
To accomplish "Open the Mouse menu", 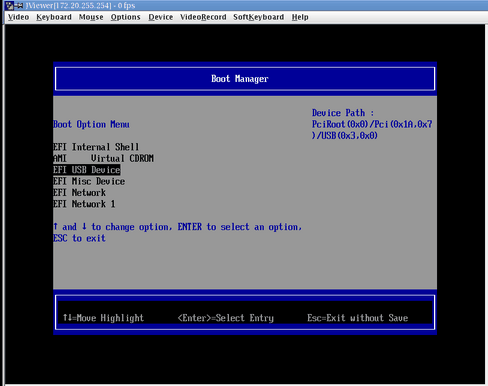I will 91,17.
